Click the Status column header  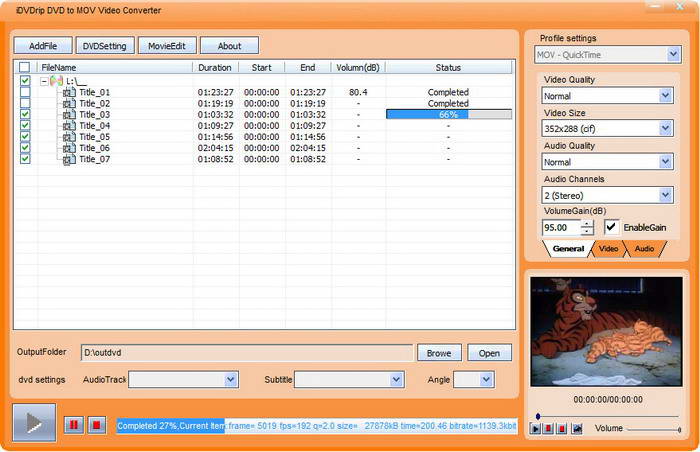[x=448, y=67]
